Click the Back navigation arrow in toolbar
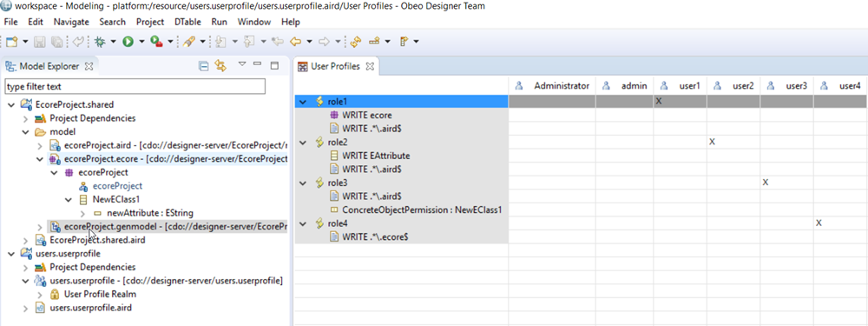The image size is (868, 326). point(296,41)
